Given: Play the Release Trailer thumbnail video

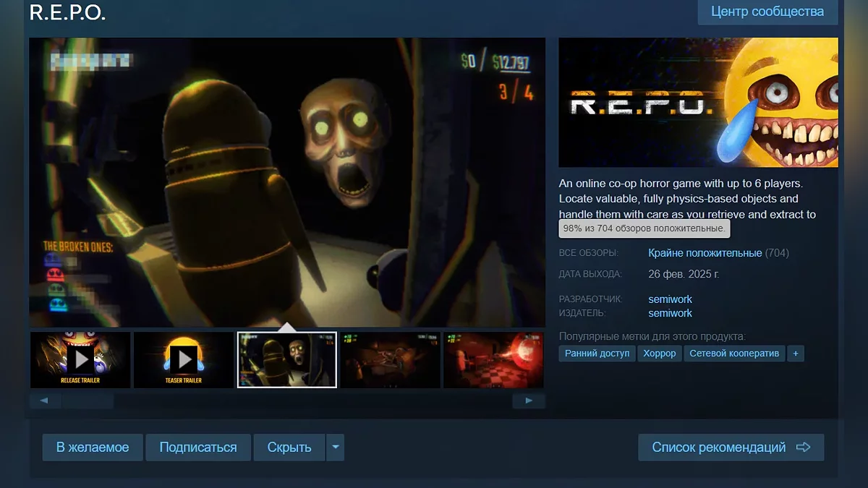Looking at the screenshot, I should point(80,359).
